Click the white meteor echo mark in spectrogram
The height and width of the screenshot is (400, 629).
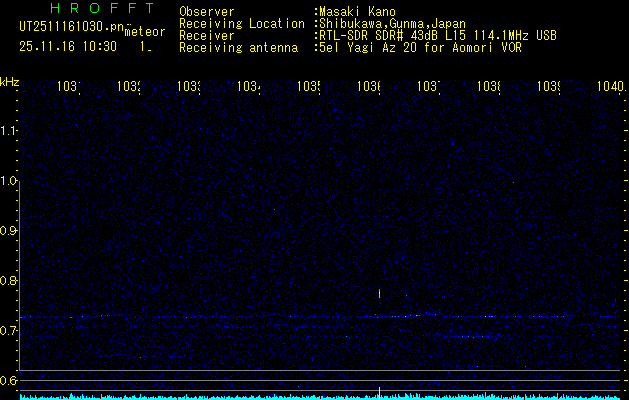[380, 293]
